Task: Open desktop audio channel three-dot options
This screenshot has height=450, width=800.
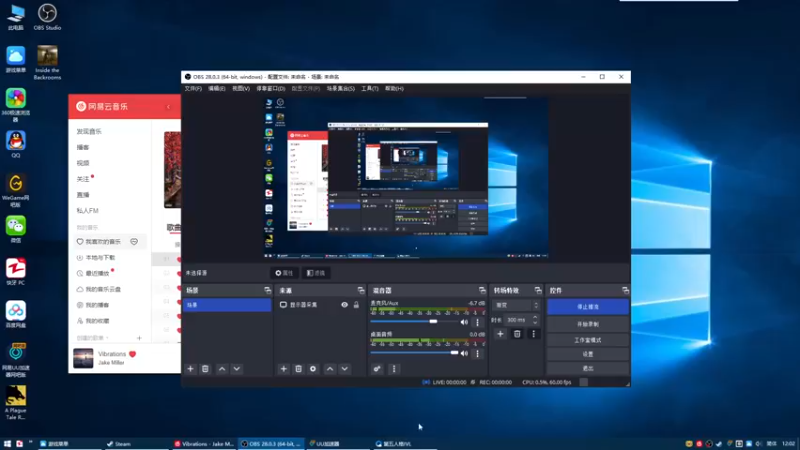Action: (478, 354)
